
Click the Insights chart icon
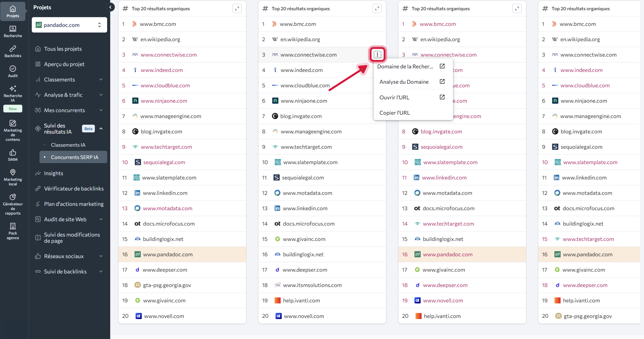click(38, 173)
